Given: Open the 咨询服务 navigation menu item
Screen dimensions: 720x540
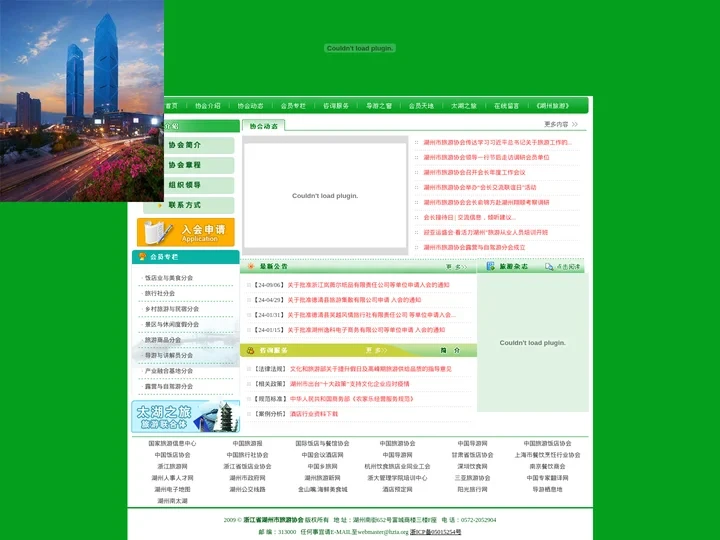Looking at the screenshot, I should pos(336,106).
